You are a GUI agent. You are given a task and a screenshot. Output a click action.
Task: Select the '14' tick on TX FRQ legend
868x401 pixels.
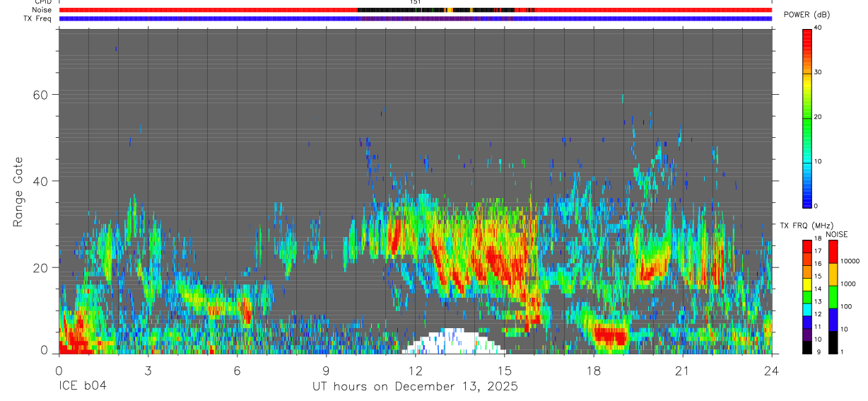point(819,289)
